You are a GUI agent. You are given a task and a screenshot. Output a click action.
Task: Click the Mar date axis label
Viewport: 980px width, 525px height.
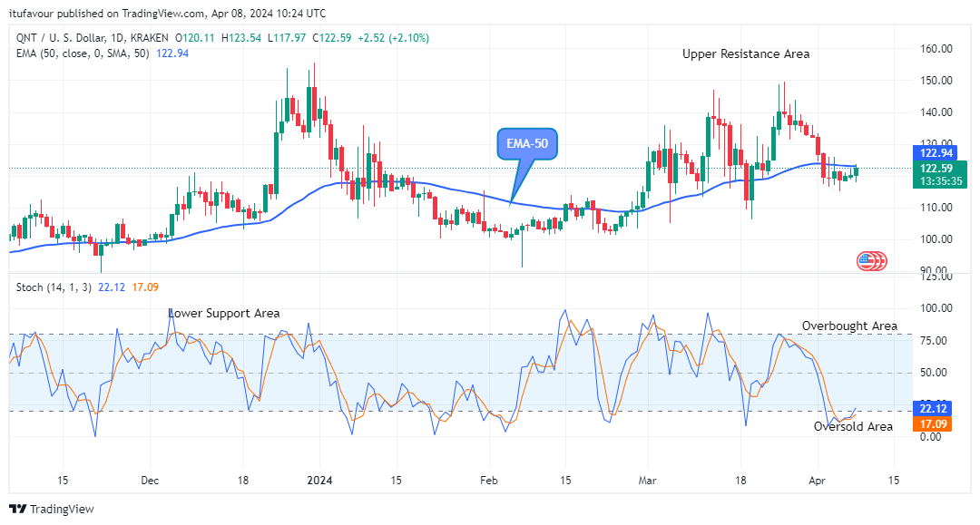648,480
